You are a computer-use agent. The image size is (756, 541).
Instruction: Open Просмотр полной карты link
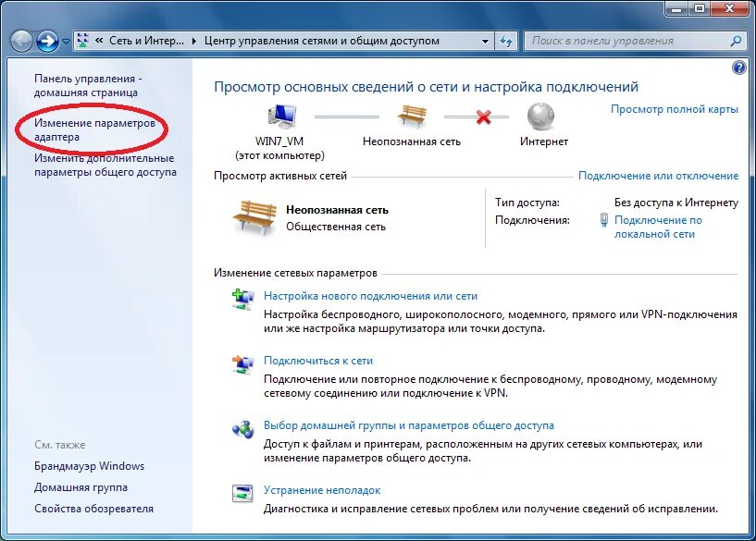674,109
